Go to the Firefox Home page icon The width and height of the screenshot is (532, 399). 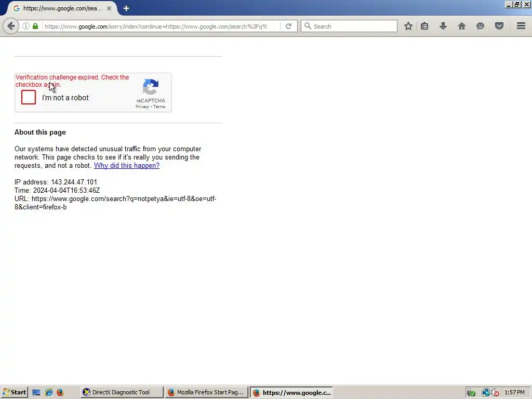click(x=462, y=26)
